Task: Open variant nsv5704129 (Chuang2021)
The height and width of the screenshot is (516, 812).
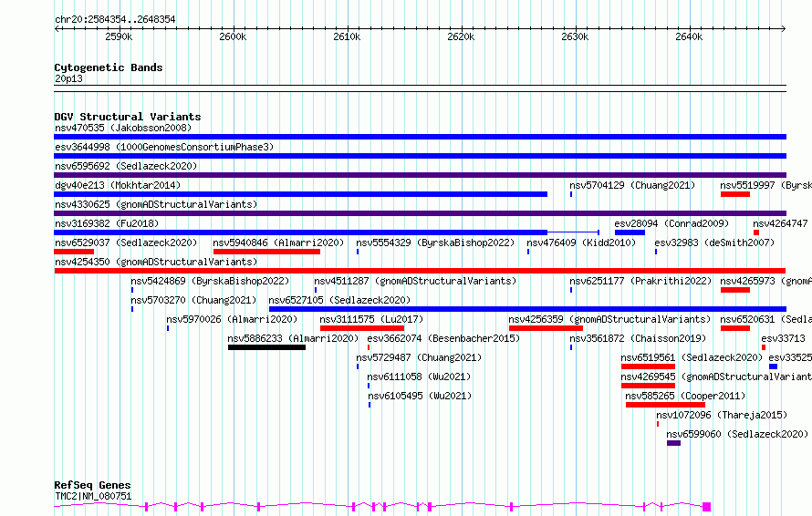Action: 632,185
